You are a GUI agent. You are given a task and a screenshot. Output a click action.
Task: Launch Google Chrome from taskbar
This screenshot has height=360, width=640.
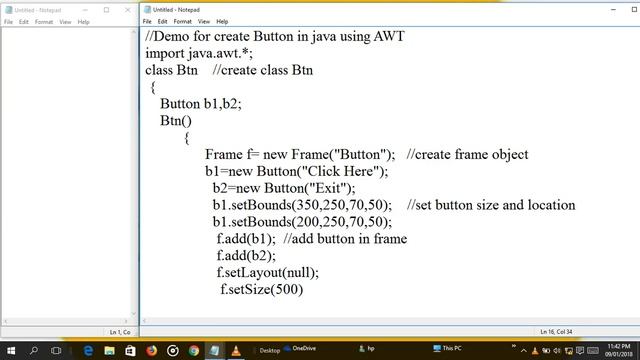(194, 351)
